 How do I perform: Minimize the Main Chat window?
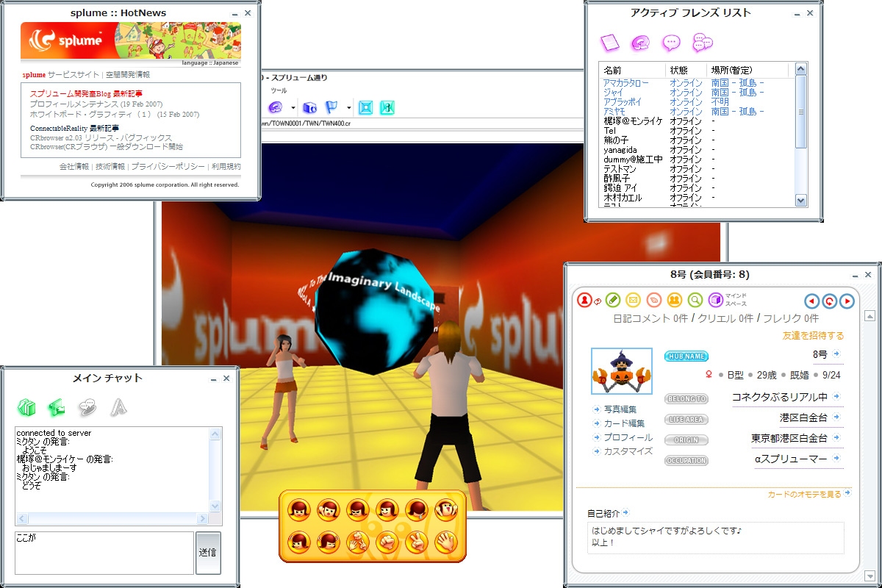coord(213,379)
